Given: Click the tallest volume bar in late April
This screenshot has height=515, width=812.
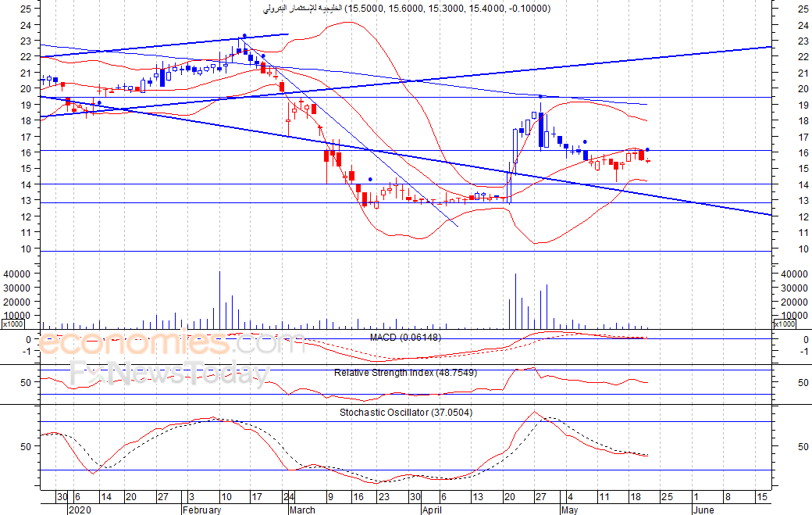Looking at the screenshot, I should tap(516, 301).
